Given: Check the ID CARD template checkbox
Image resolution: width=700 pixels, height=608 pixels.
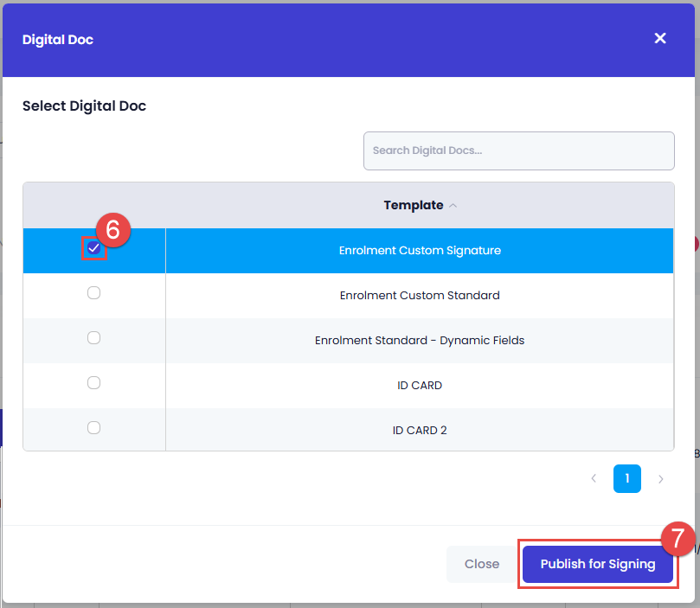Looking at the screenshot, I should 93,383.
